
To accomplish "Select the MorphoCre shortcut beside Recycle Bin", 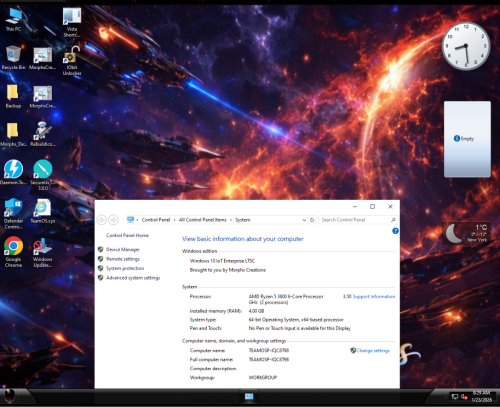I will [x=42, y=58].
